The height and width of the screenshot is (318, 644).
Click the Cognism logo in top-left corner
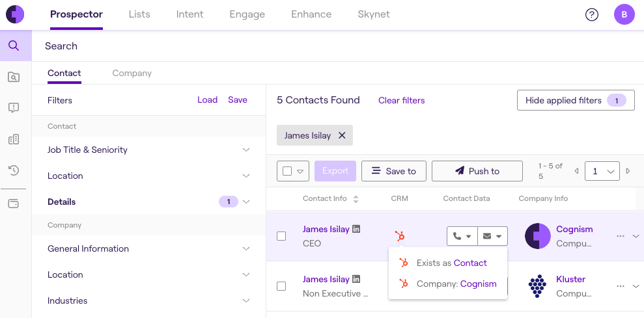pos(15,14)
